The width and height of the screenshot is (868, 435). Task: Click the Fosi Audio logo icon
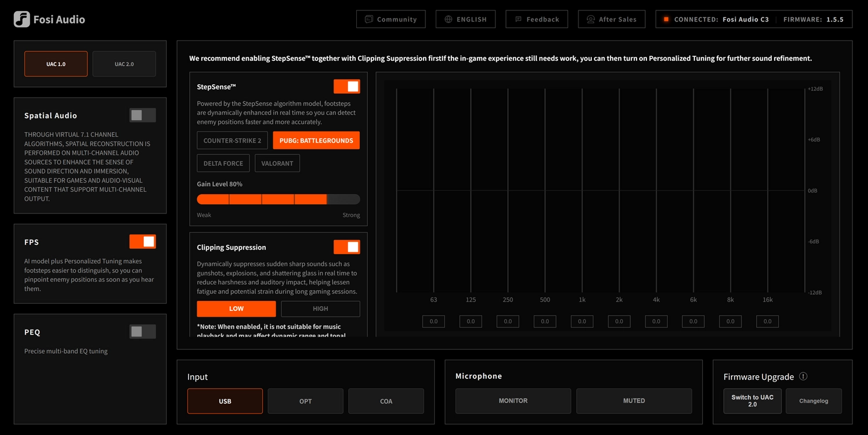21,19
